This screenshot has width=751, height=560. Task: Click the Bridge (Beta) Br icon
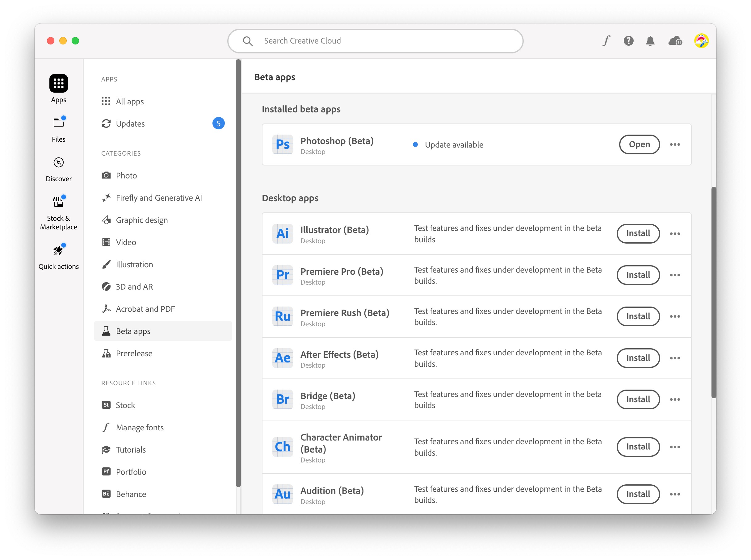[283, 399]
